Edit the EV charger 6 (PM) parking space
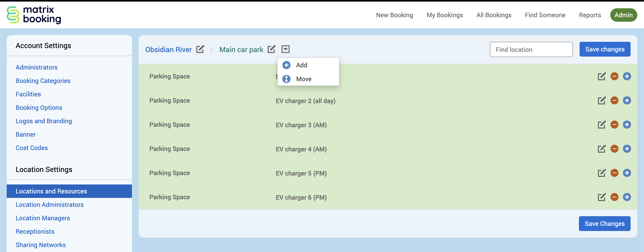 pyautogui.click(x=602, y=197)
